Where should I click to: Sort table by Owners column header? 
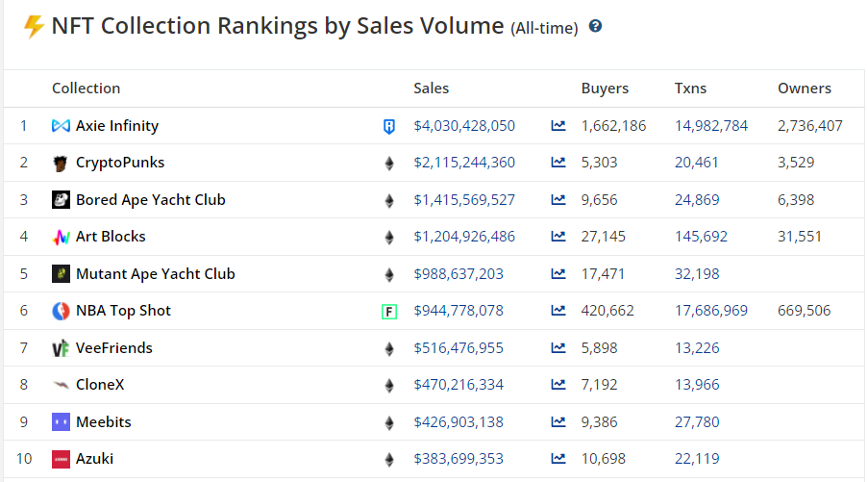pos(804,89)
